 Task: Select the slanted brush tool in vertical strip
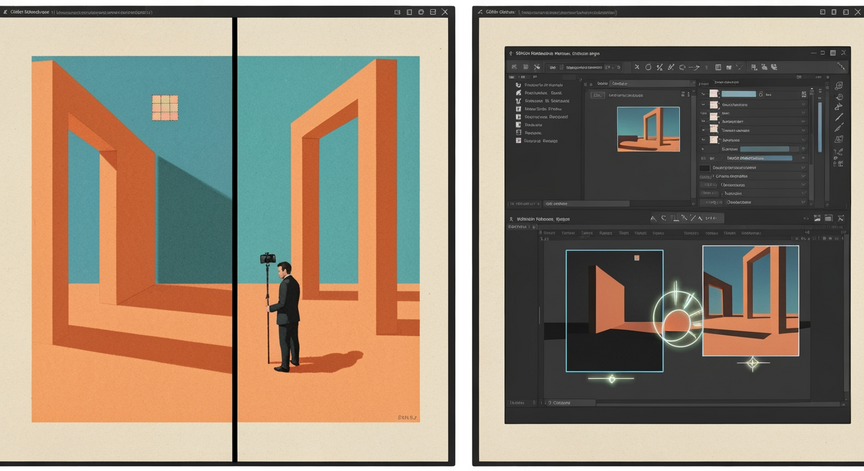coord(839,128)
